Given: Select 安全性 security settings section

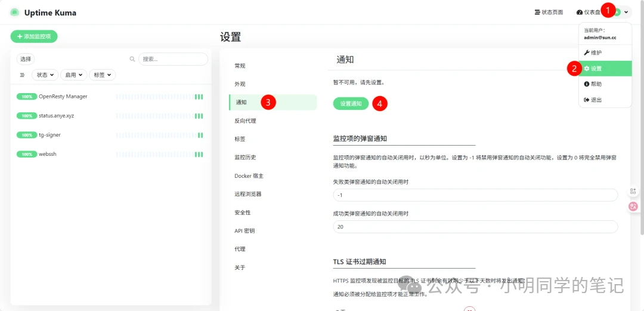Looking at the screenshot, I should [x=273, y=213].
